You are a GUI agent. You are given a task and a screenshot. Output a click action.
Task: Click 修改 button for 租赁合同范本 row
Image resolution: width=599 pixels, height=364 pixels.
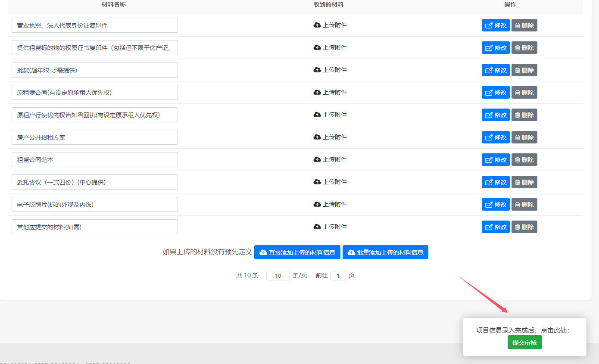point(496,160)
